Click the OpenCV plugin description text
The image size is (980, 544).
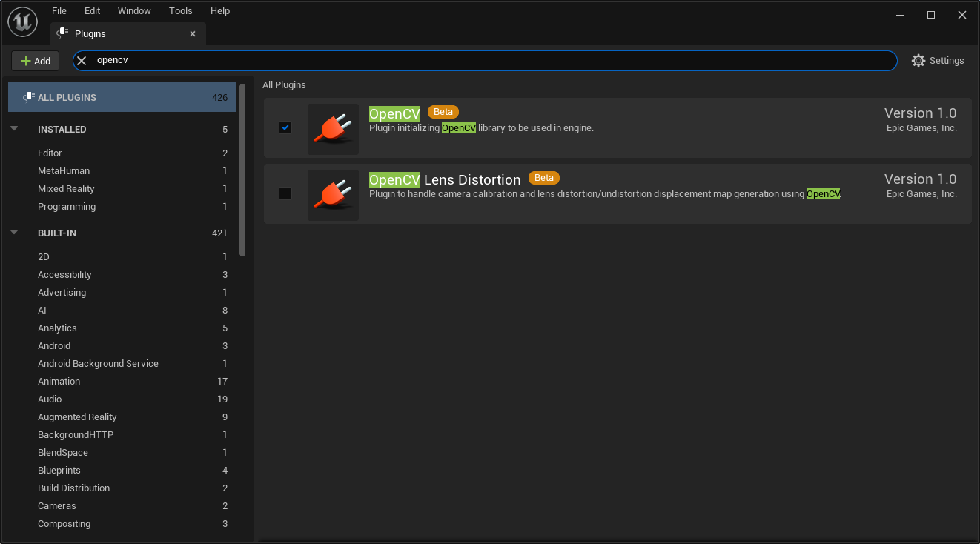coord(481,128)
